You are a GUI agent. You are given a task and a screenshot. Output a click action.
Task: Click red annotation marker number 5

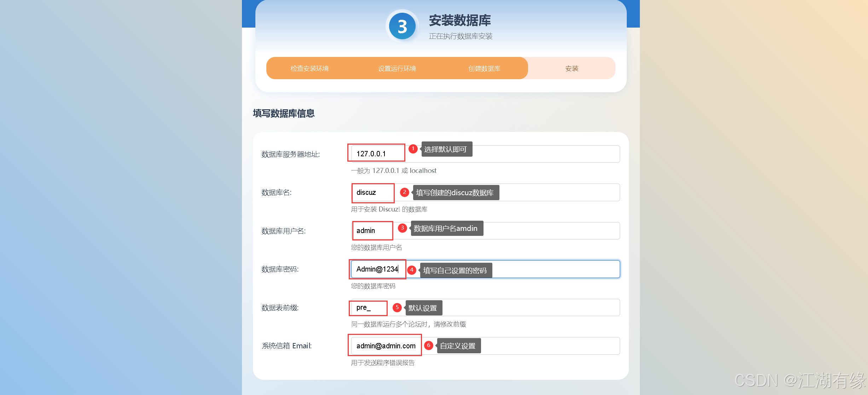[x=397, y=308]
